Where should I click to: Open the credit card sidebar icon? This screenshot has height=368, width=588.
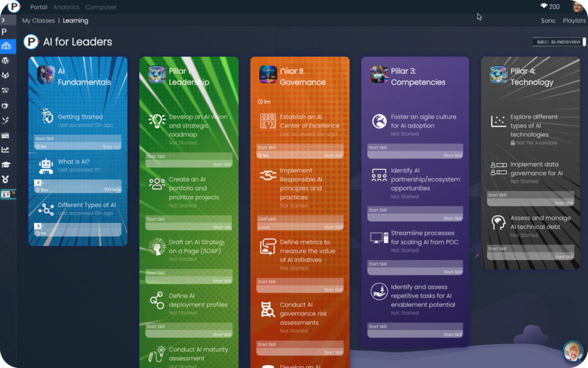5,135
